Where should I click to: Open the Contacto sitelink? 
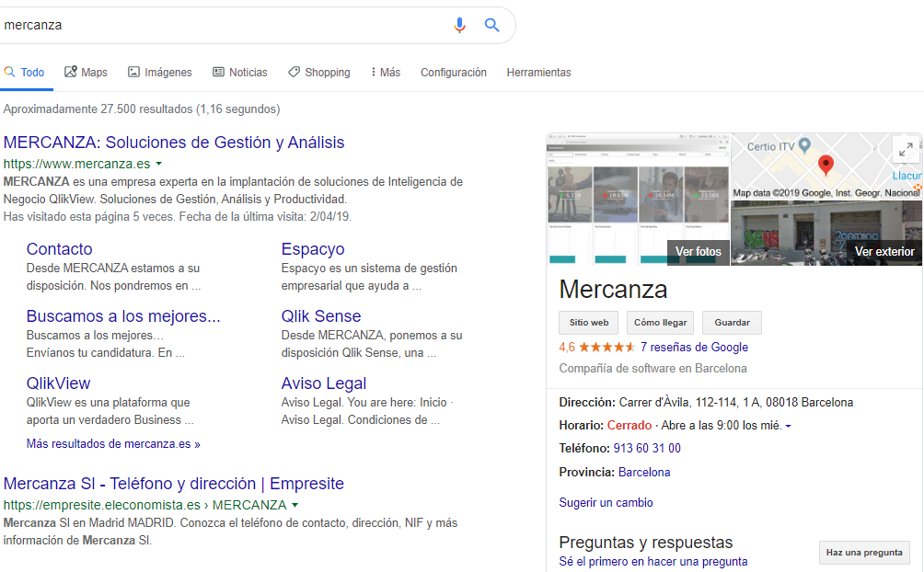[x=60, y=248]
